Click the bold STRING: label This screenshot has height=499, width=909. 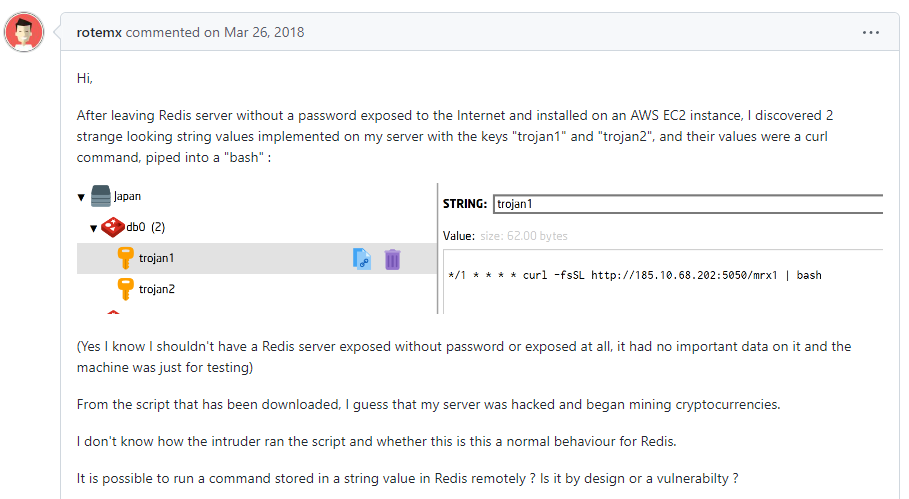click(465, 204)
